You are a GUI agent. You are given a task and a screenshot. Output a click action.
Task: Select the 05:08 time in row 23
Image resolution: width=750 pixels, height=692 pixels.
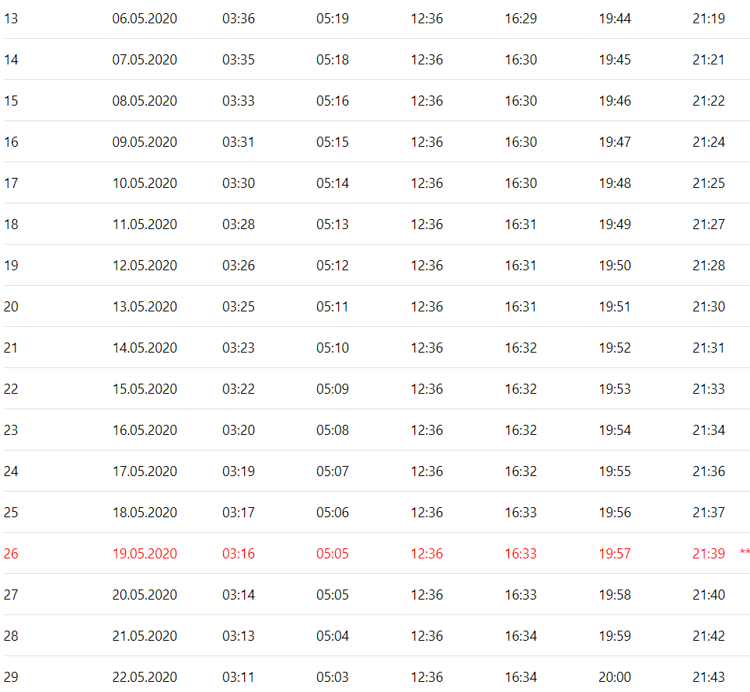tap(332, 430)
